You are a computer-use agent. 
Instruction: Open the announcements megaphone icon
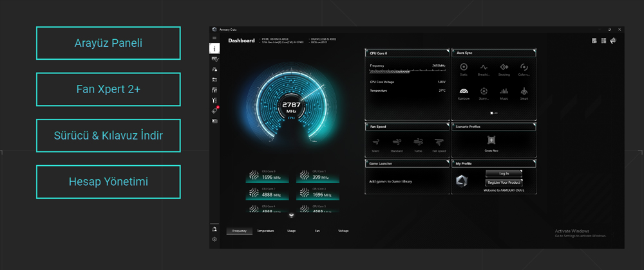[x=613, y=40]
